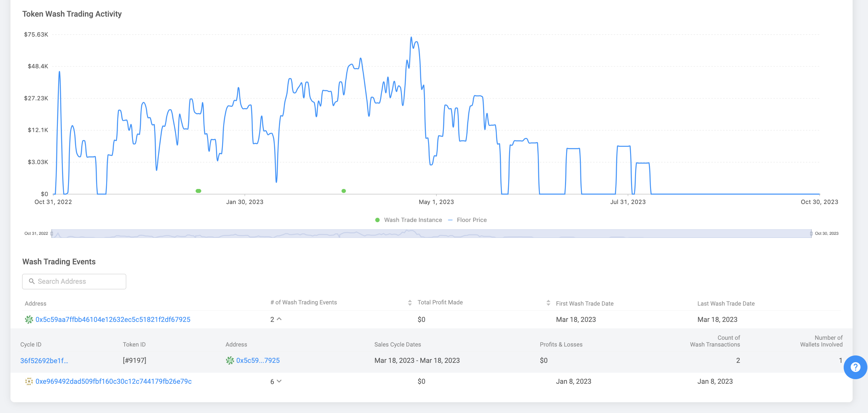The image size is (868, 413).
Task: Select the first green wash trade dot on chart
Action: (x=198, y=191)
